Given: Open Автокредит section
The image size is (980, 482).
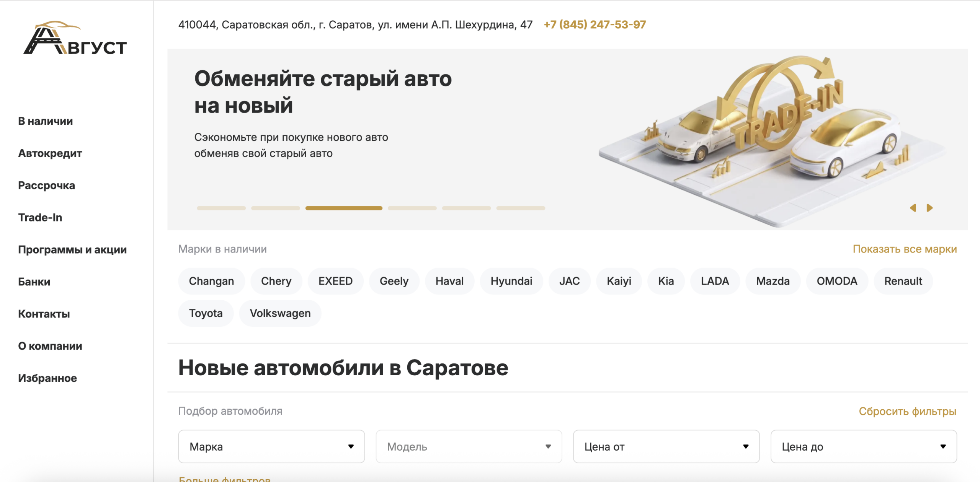Looking at the screenshot, I should point(50,153).
